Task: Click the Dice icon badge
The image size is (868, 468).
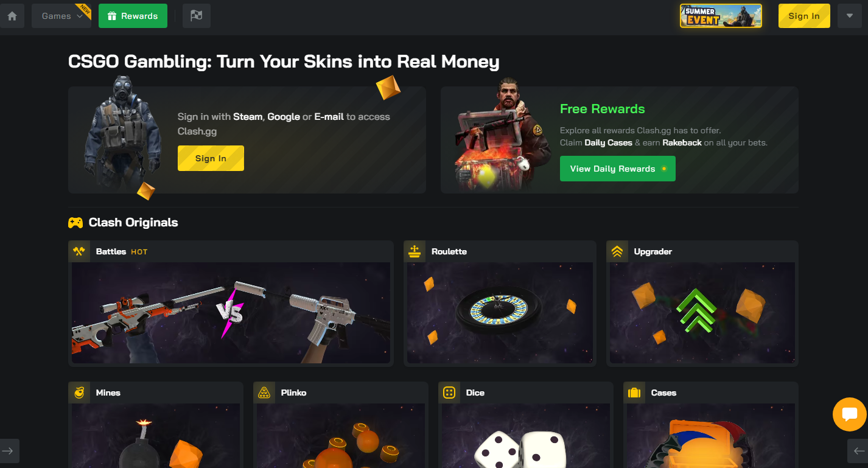Action: [449, 393]
